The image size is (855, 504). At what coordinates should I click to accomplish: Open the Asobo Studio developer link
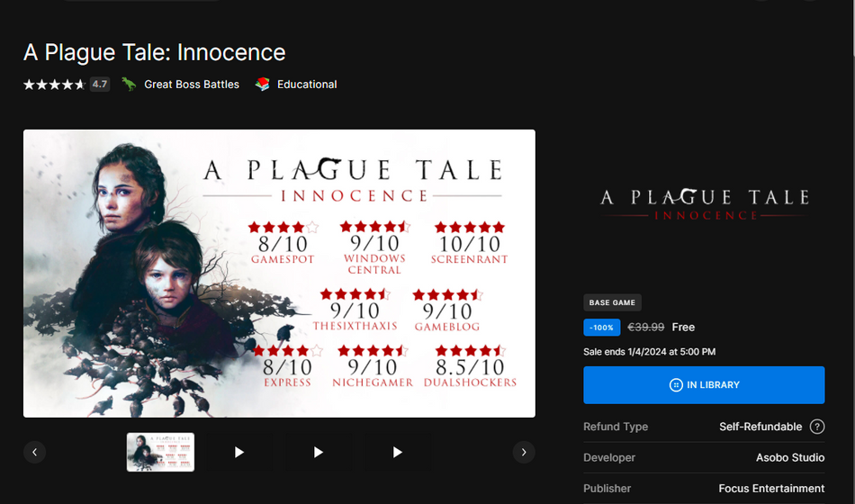(x=789, y=457)
